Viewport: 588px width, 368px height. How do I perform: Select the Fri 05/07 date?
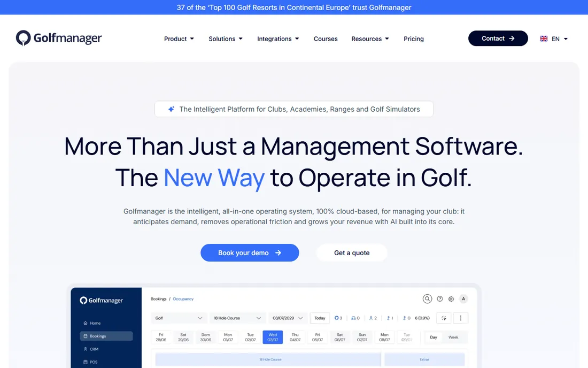[317, 337]
